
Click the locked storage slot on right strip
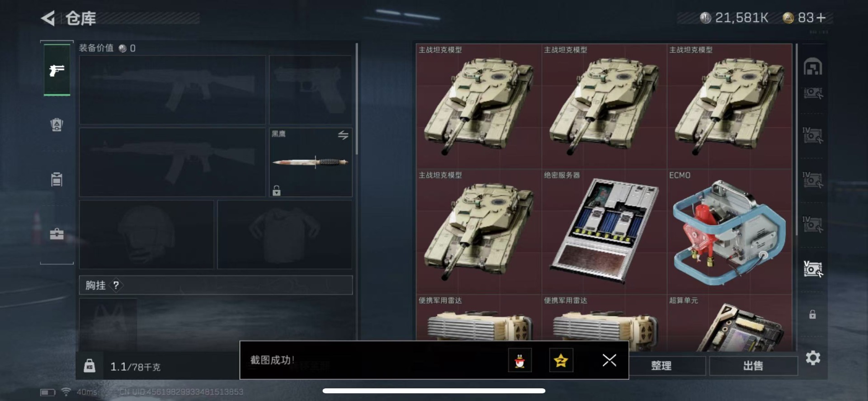point(812,314)
